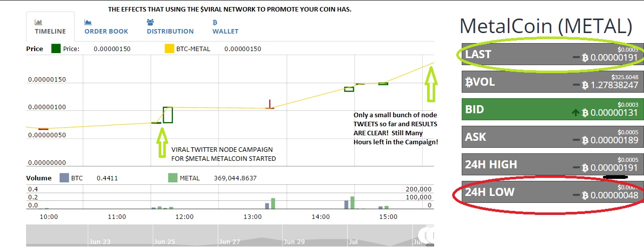Click the green up arrow in BID row
The width and height of the screenshot is (644, 247).
(x=575, y=113)
